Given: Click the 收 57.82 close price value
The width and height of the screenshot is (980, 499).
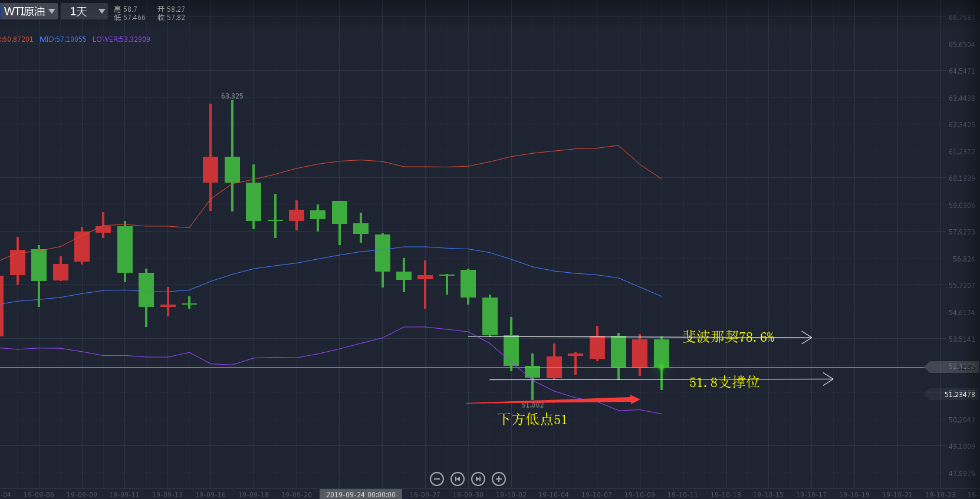Looking at the screenshot, I should 171,18.
